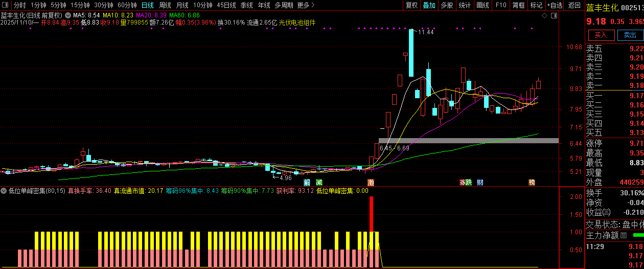Image resolution: width=644 pixels, height=269 pixels.
Task: Switch to 分时 intraday view
Action: [x=20, y=5]
